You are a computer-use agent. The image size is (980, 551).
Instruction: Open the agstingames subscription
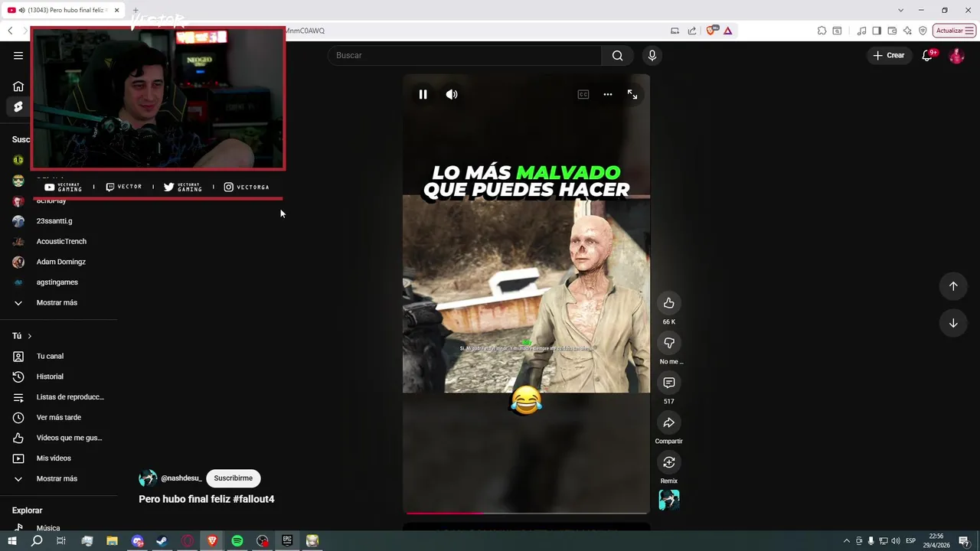59,282
